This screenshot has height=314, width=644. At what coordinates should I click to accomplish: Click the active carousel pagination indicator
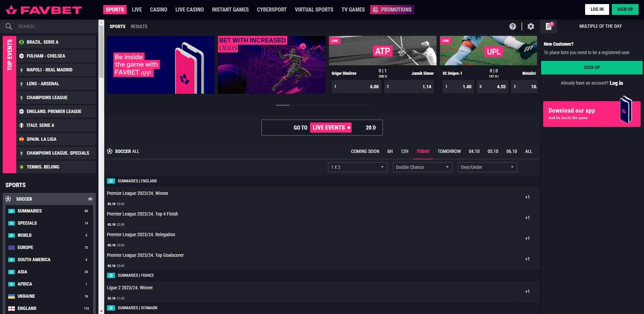[x=283, y=105]
